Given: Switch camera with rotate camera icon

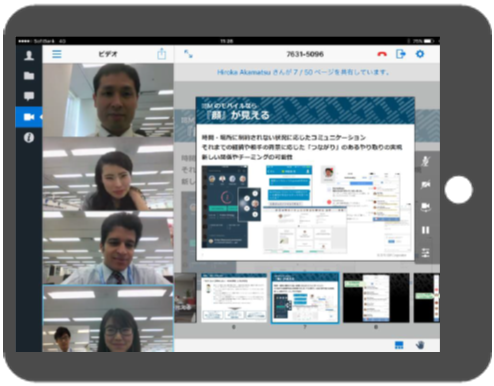Looking at the screenshot, I should [425, 207].
